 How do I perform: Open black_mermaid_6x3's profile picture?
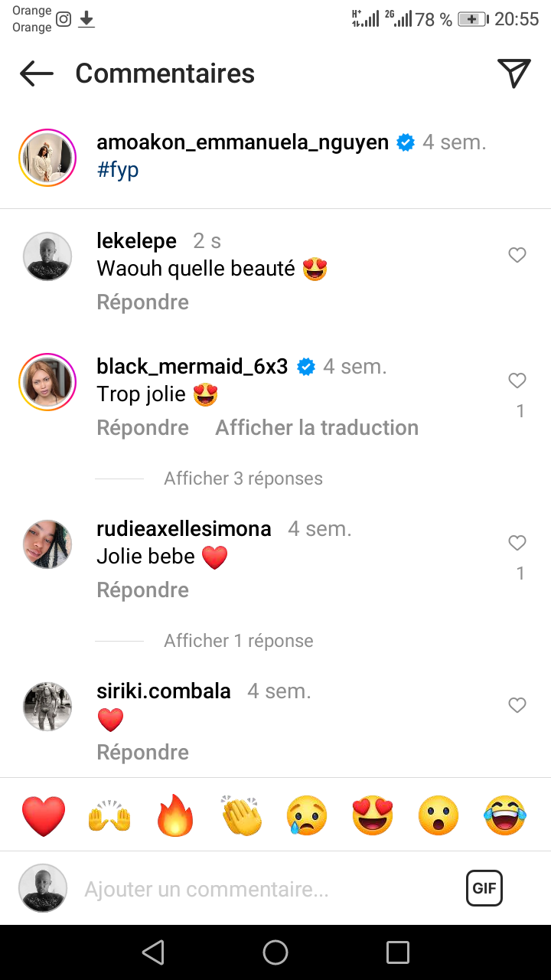click(47, 383)
